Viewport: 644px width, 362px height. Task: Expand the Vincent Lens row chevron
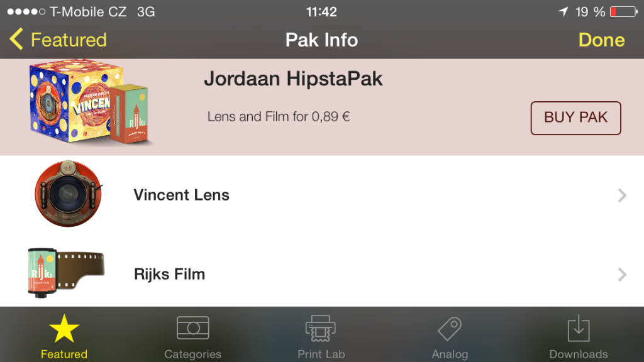pos(622,195)
